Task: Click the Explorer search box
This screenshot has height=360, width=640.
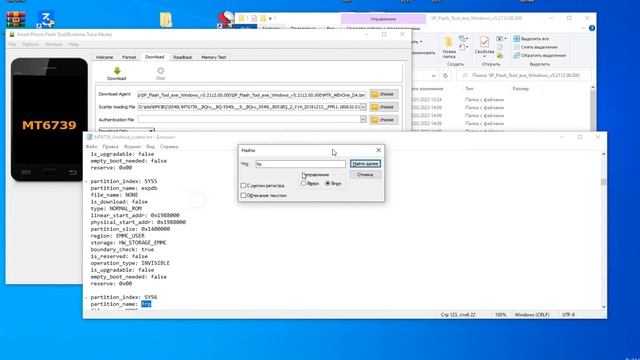Action: point(524,76)
